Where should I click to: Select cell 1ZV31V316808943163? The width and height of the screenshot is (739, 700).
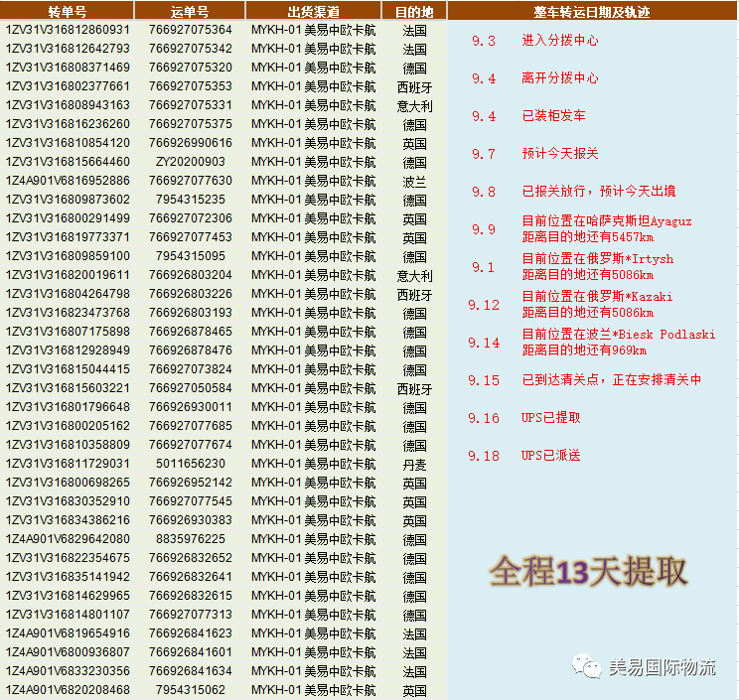[x=68, y=105]
